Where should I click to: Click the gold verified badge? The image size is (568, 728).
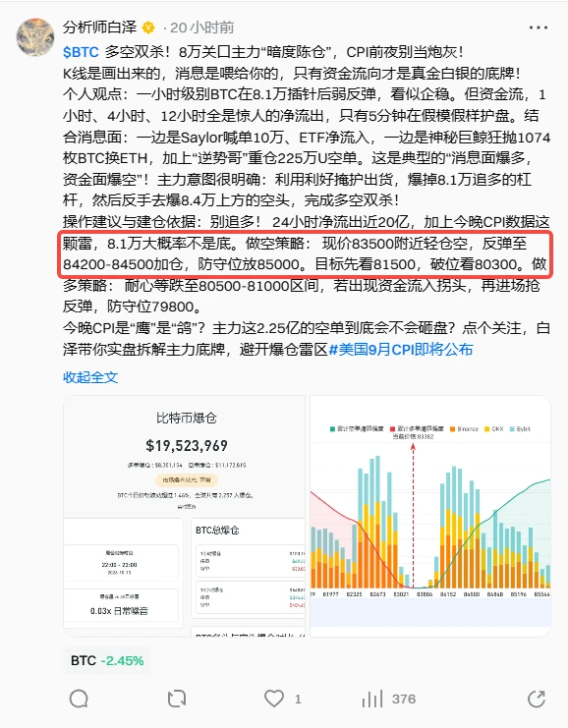[x=148, y=28]
